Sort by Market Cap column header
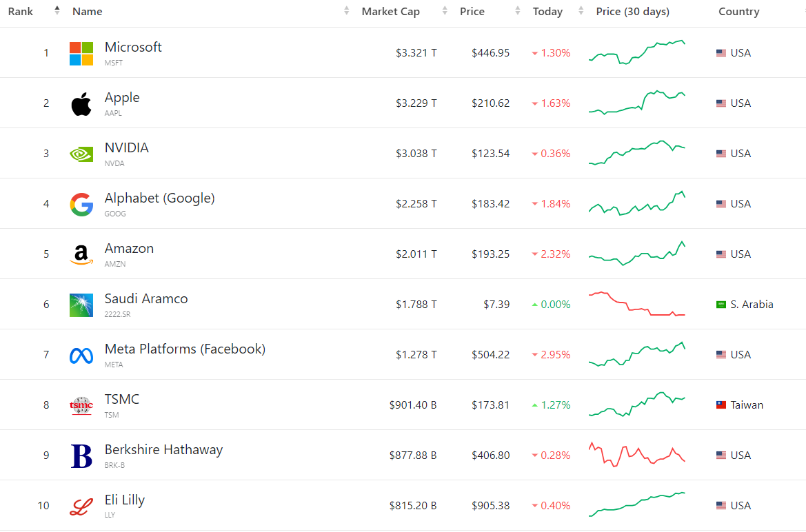This screenshot has height=532, width=806. click(x=390, y=12)
